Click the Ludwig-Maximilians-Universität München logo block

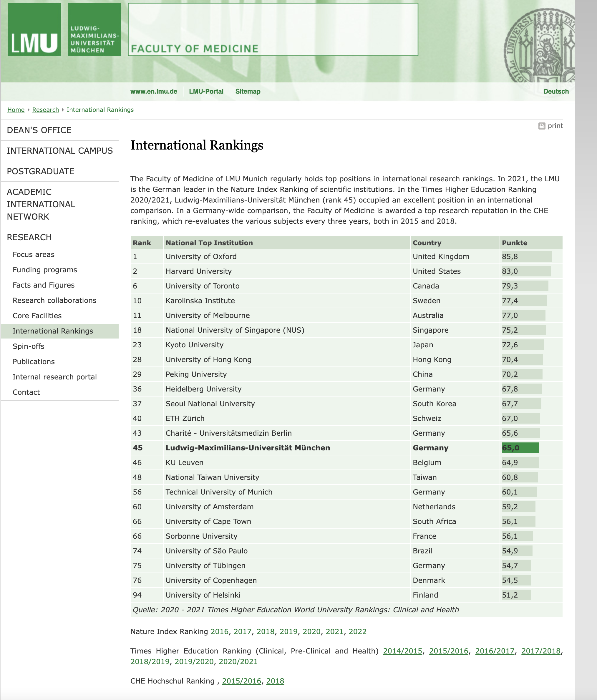pyautogui.click(x=94, y=29)
